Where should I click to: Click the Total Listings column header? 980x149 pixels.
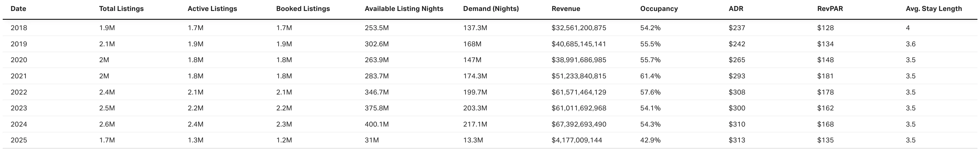(x=121, y=9)
